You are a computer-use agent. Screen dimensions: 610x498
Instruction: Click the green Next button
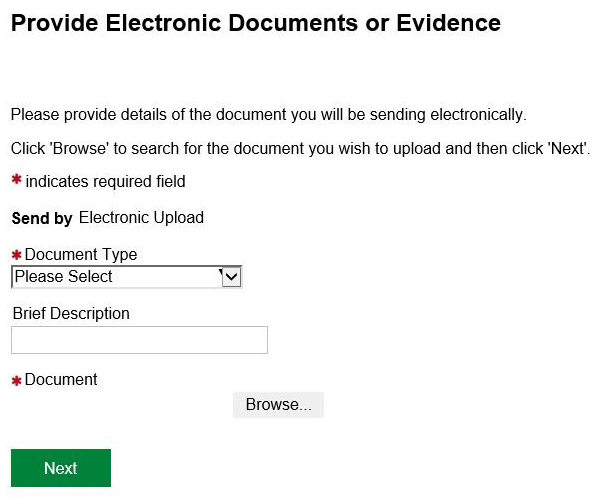click(x=61, y=468)
